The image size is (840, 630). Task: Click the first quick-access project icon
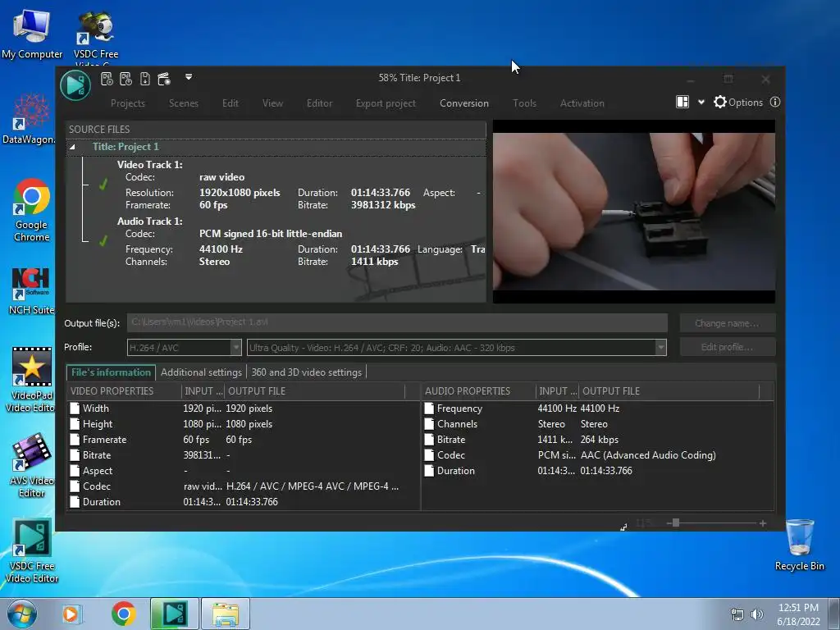click(x=107, y=80)
